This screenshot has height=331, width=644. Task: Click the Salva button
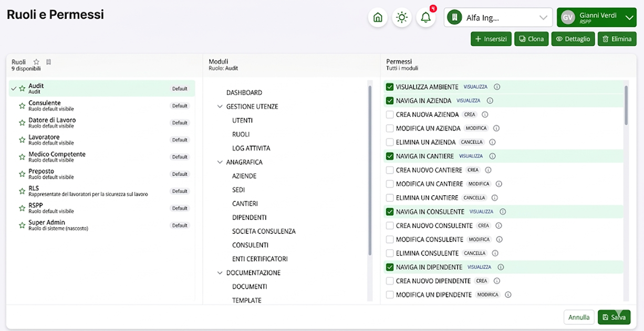(614, 317)
